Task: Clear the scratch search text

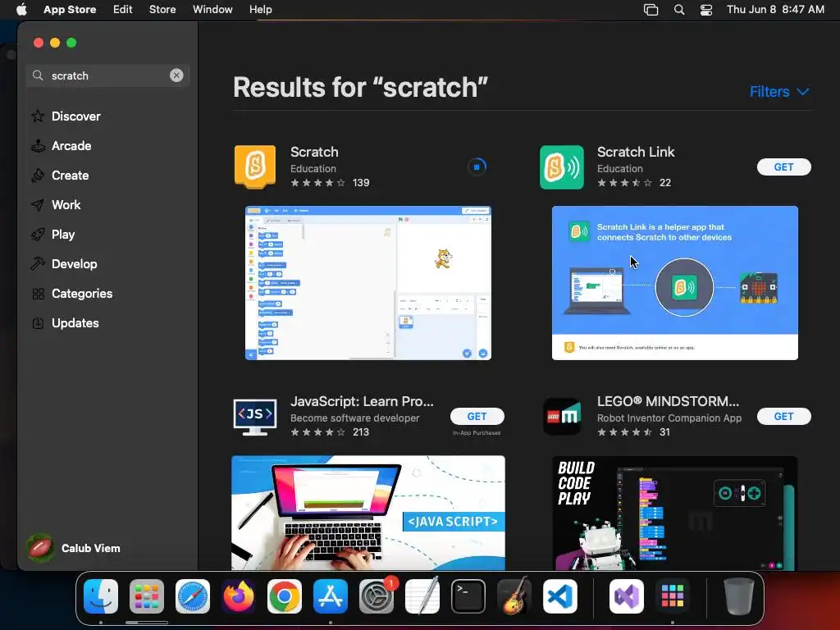Action: tap(176, 75)
